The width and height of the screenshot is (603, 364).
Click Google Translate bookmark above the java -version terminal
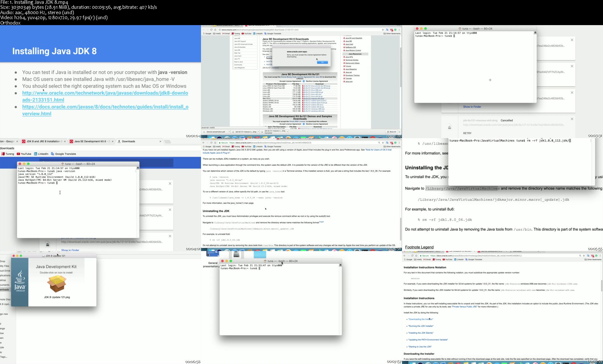(x=63, y=154)
